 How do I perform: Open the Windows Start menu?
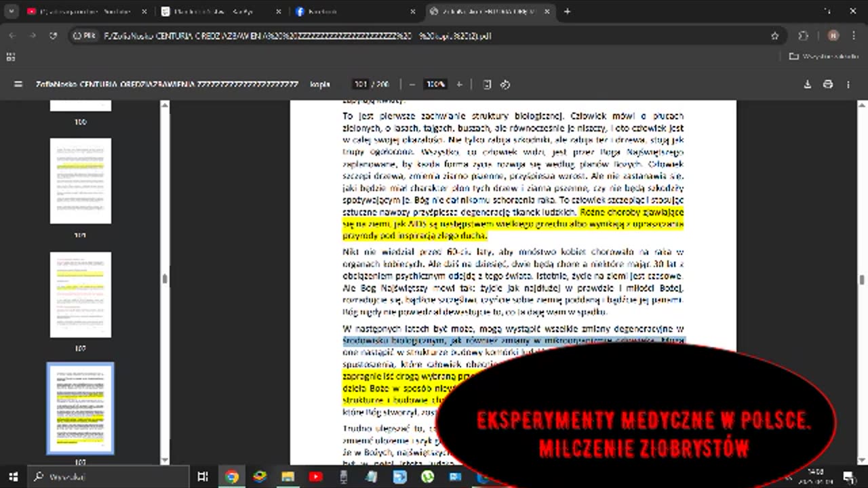point(14,476)
